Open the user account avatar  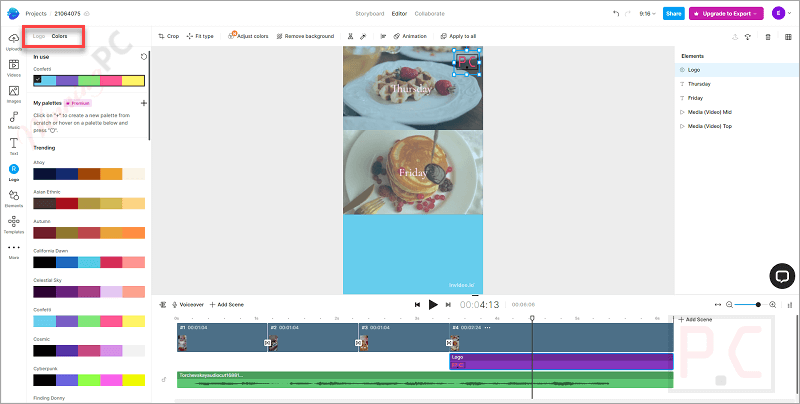[x=778, y=13]
